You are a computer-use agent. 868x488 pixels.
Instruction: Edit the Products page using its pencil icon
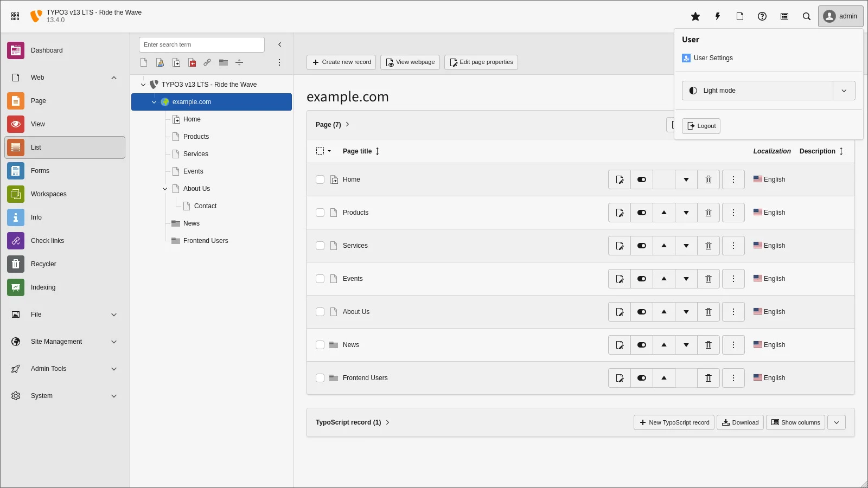click(620, 213)
